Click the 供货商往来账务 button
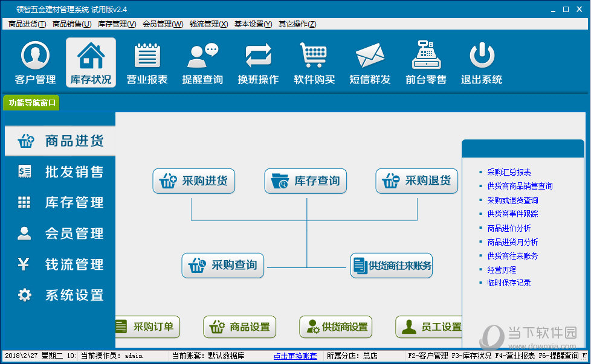591x364 pixels. click(391, 266)
